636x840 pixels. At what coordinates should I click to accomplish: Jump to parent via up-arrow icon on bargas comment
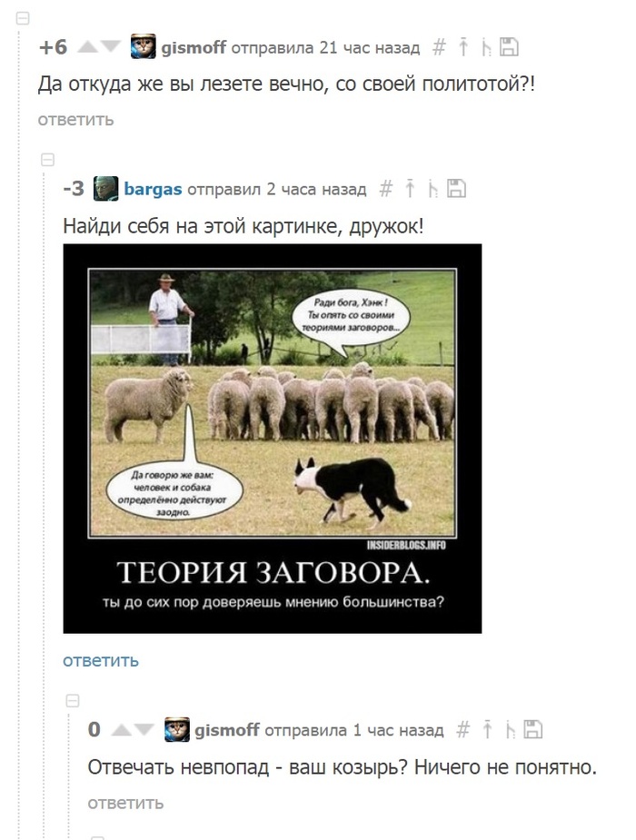click(x=410, y=189)
